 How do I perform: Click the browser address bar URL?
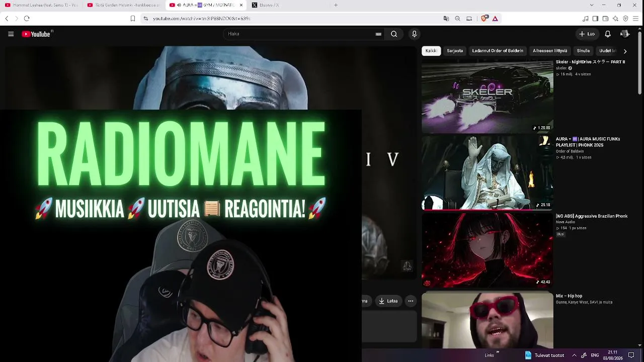coord(202,19)
